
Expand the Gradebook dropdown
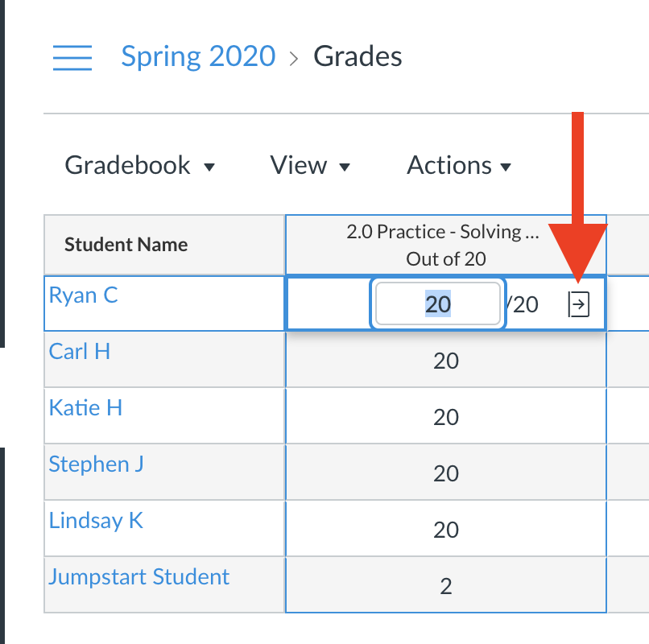(x=139, y=166)
